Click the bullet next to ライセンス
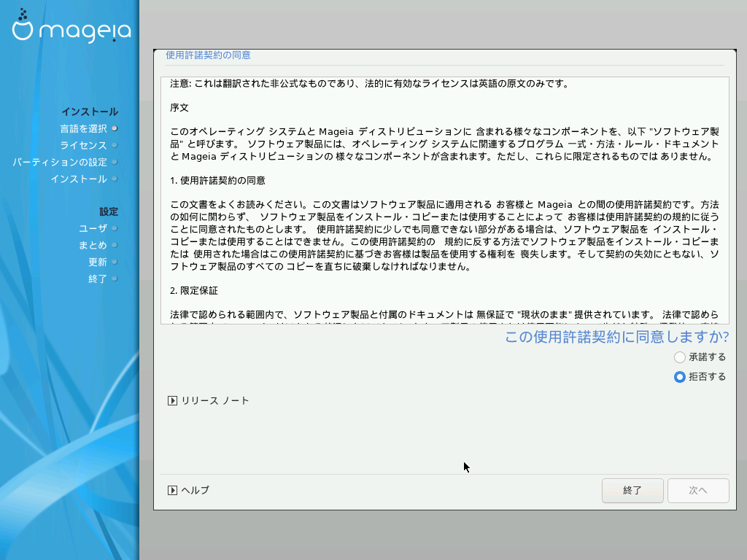747x560 pixels. (115, 145)
